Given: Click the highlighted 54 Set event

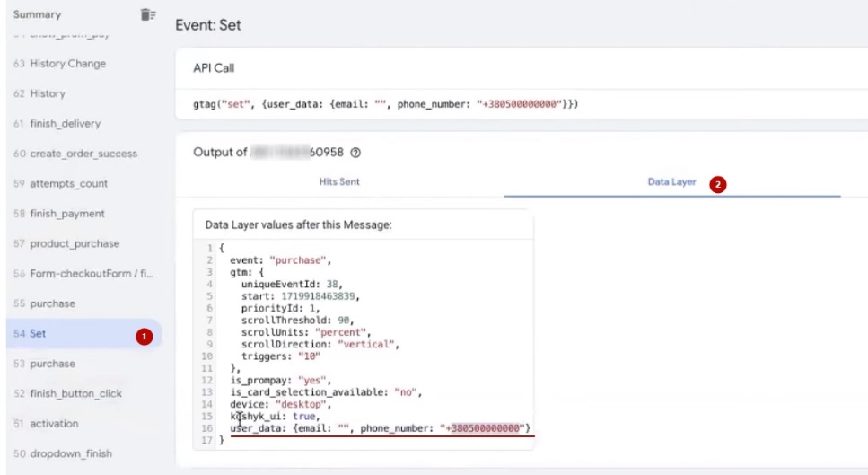Looking at the screenshot, I should pos(38,334).
